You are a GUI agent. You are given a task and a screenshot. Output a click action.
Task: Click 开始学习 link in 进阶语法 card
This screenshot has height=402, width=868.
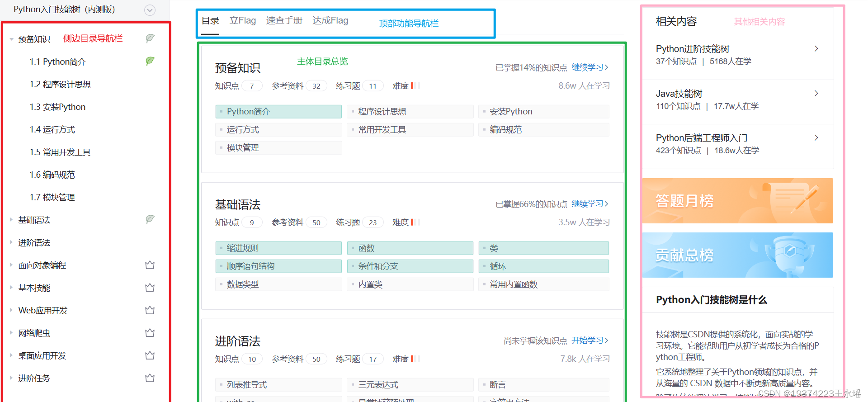[590, 341]
